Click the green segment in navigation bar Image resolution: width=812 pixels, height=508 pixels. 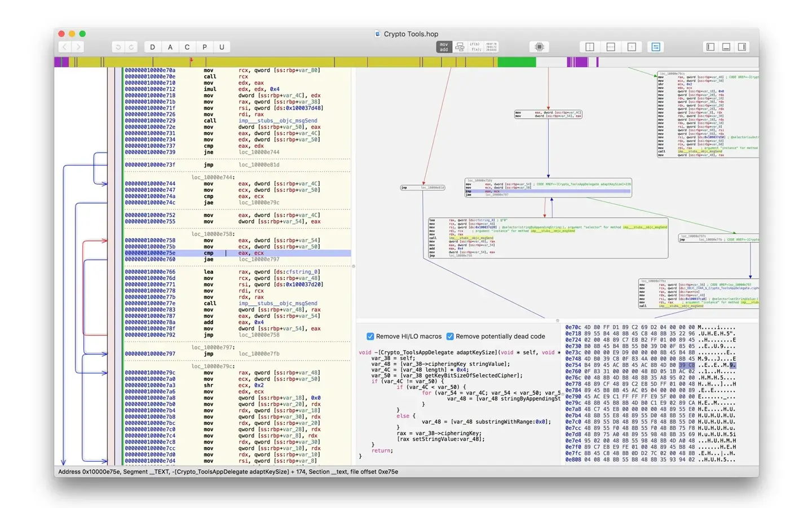point(516,62)
